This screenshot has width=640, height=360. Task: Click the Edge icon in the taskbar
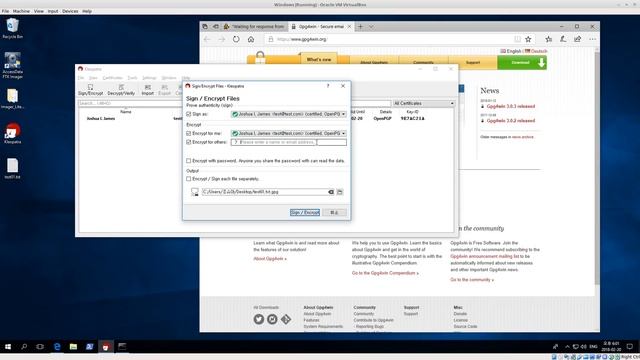tap(57, 347)
